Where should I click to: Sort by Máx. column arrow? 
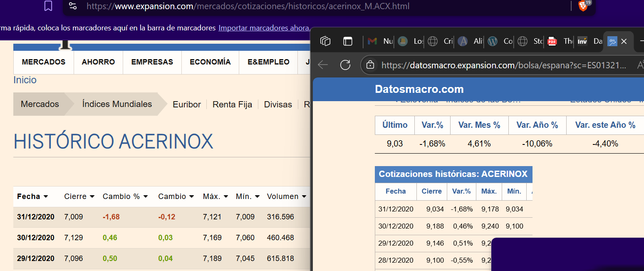(225, 196)
